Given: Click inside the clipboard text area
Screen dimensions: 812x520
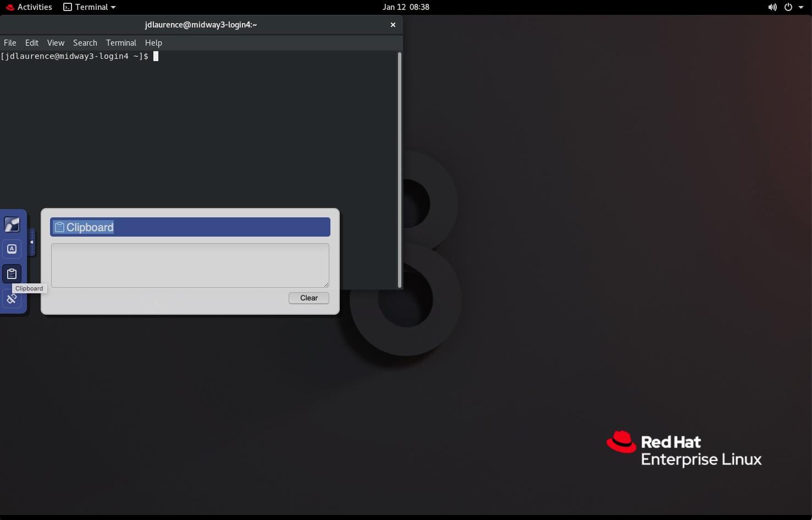Looking at the screenshot, I should [190, 265].
